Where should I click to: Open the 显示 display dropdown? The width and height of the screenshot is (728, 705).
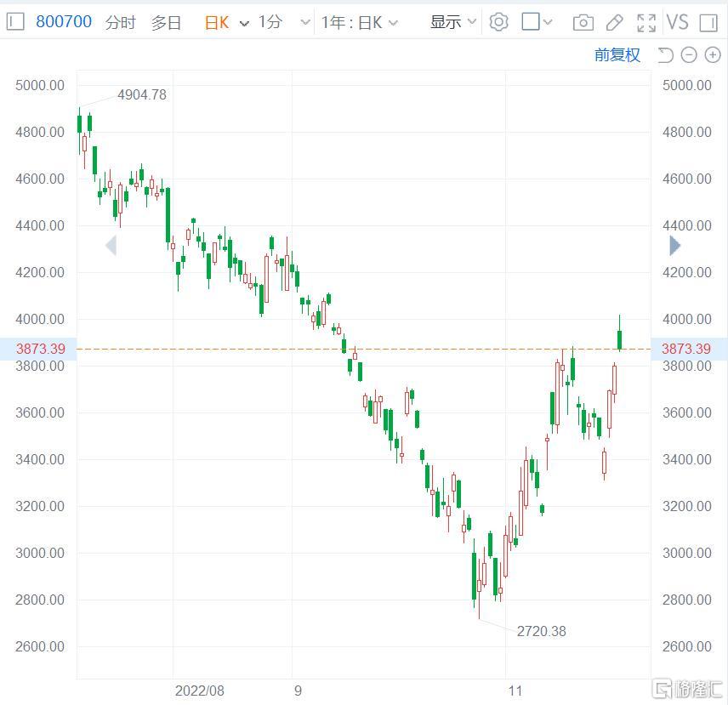(x=453, y=21)
